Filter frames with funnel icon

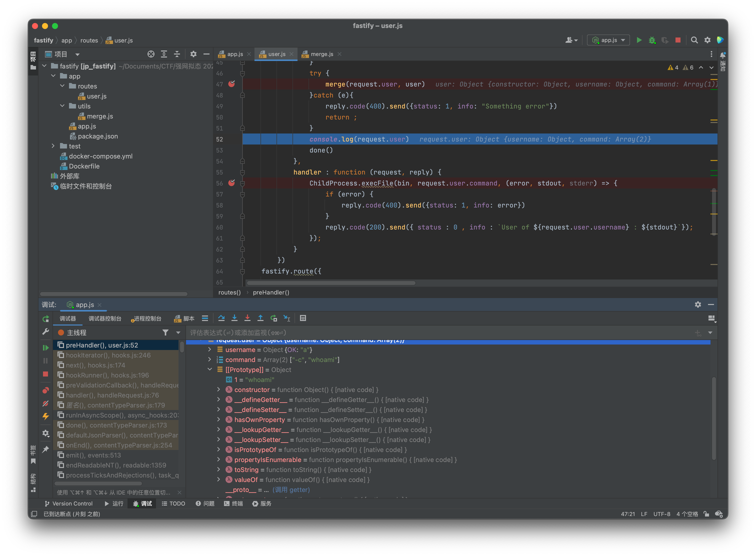pyautogui.click(x=165, y=332)
